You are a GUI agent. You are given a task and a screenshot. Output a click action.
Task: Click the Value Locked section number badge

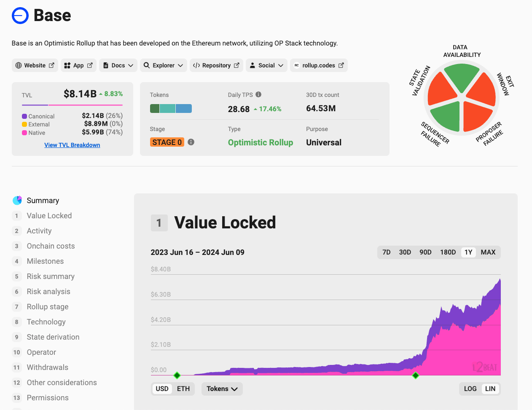159,223
